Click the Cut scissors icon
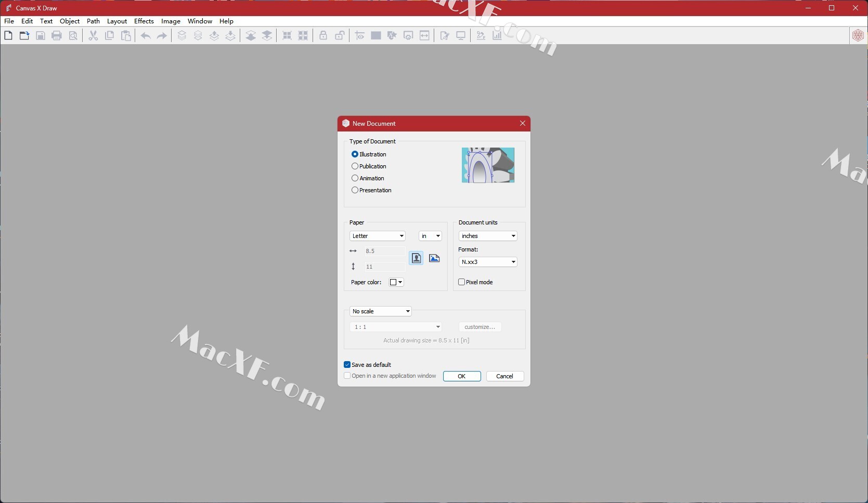The width and height of the screenshot is (868, 503). click(93, 35)
